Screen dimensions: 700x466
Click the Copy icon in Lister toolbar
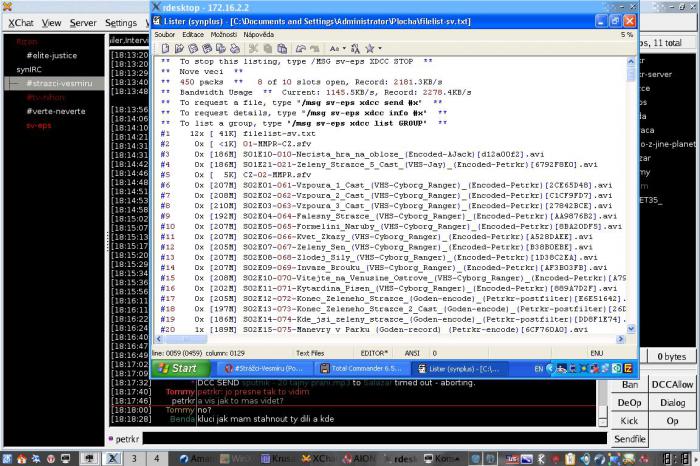(267, 48)
